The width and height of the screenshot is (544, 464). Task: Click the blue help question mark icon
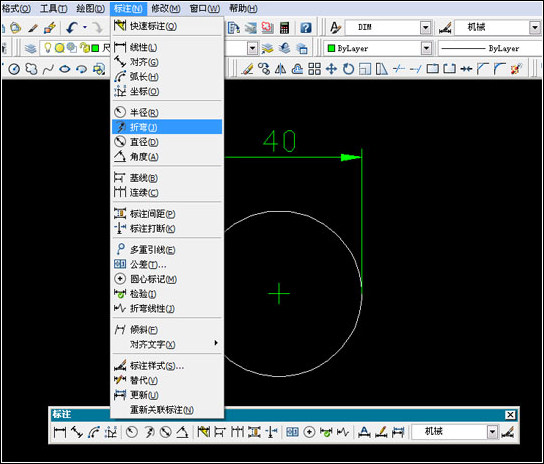306,27
